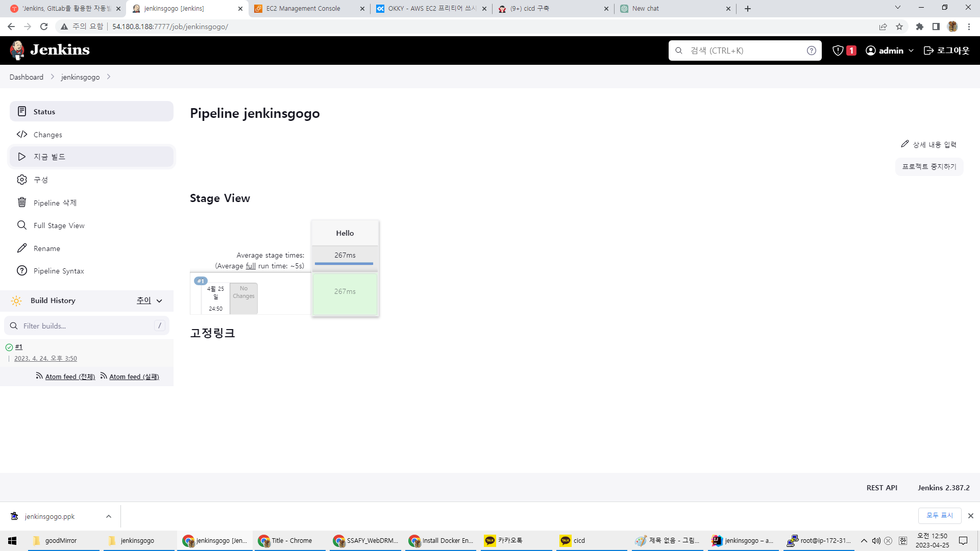Click the 프로젝트 중지하기 button
This screenshot has width=980, height=551.
point(929,167)
